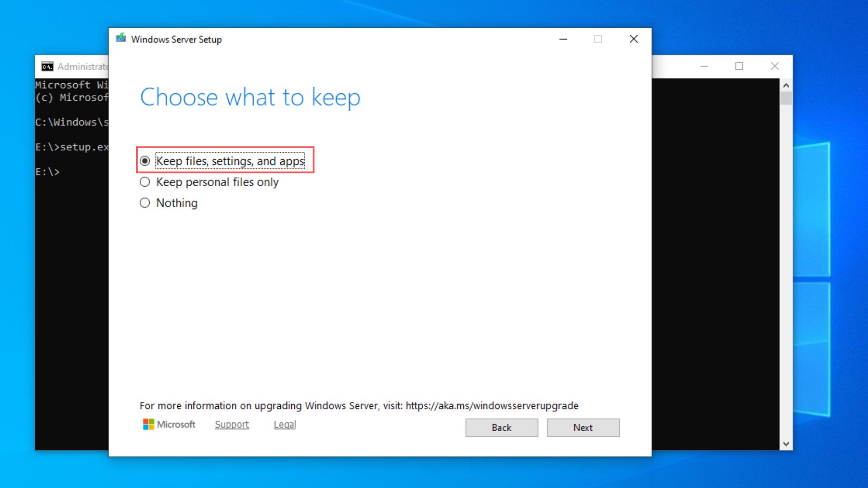Click the Next button
Screen dimensions: 868x488
[583, 427]
